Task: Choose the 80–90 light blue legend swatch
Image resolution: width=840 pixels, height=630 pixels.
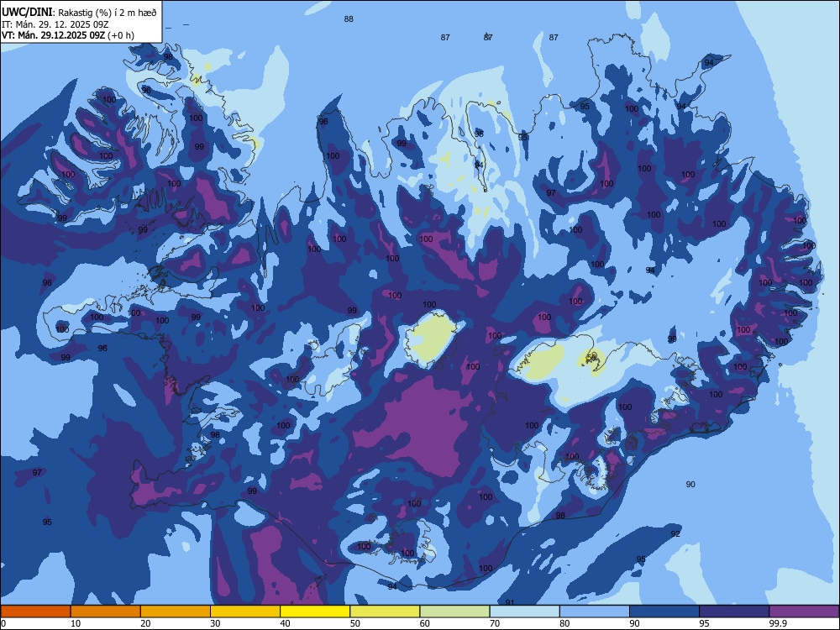Action: point(594,612)
